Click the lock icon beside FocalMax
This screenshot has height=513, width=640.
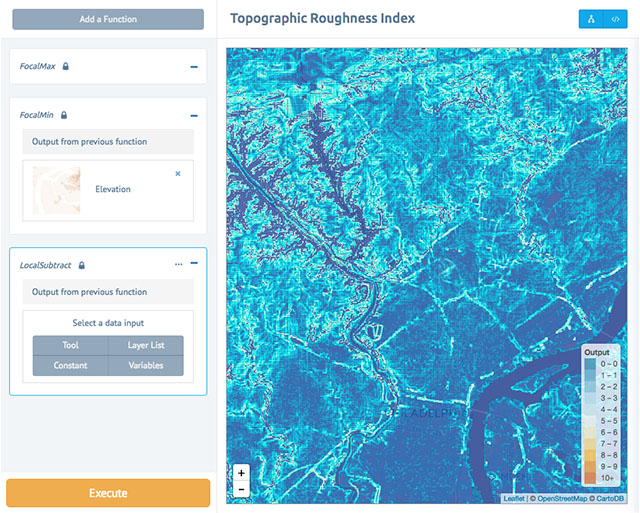coord(66,66)
